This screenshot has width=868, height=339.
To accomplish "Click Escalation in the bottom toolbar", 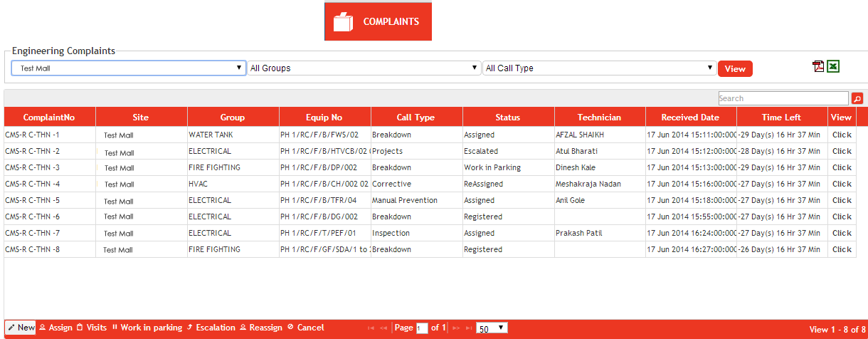I will (211, 328).
